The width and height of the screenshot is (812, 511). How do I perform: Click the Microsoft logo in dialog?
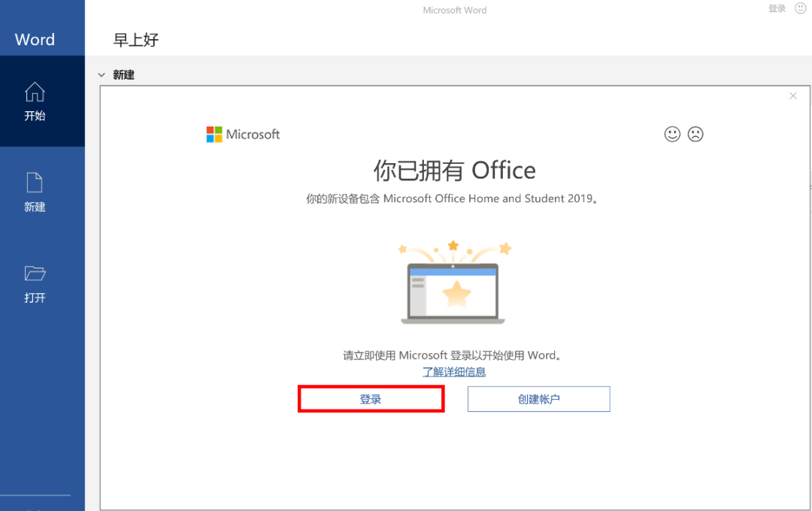pyautogui.click(x=243, y=135)
